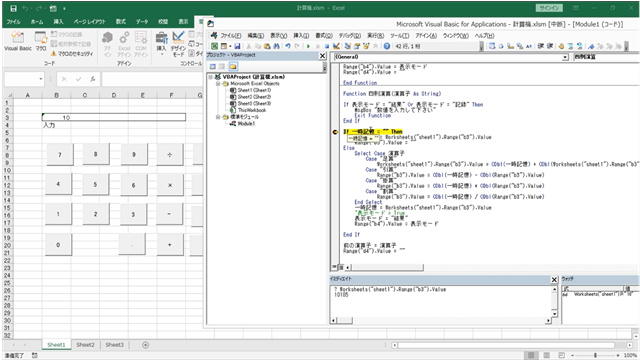The width and height of the screenshot is (640, 360).
Task: Collapse the 標準モジュール folder node
Action: [218, 117]
